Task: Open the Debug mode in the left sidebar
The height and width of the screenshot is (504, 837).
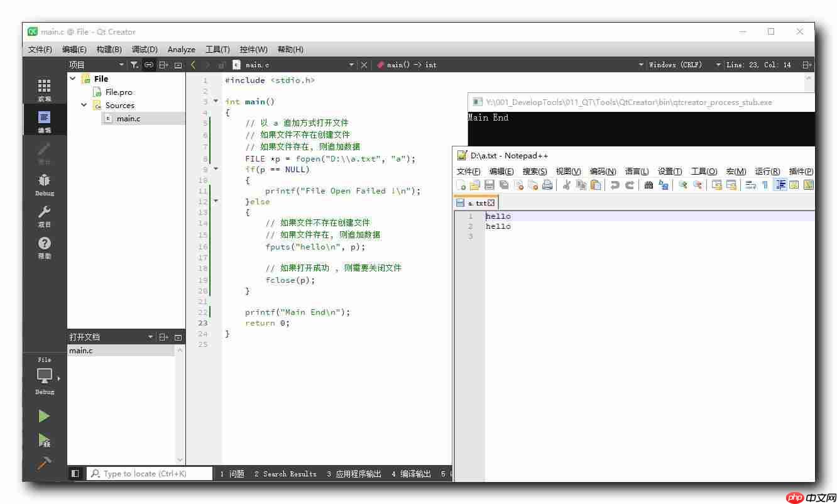Action: (45, 184)
